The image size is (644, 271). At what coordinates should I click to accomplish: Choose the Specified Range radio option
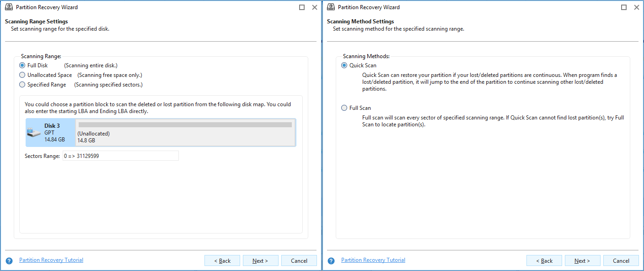click(22, 85)
